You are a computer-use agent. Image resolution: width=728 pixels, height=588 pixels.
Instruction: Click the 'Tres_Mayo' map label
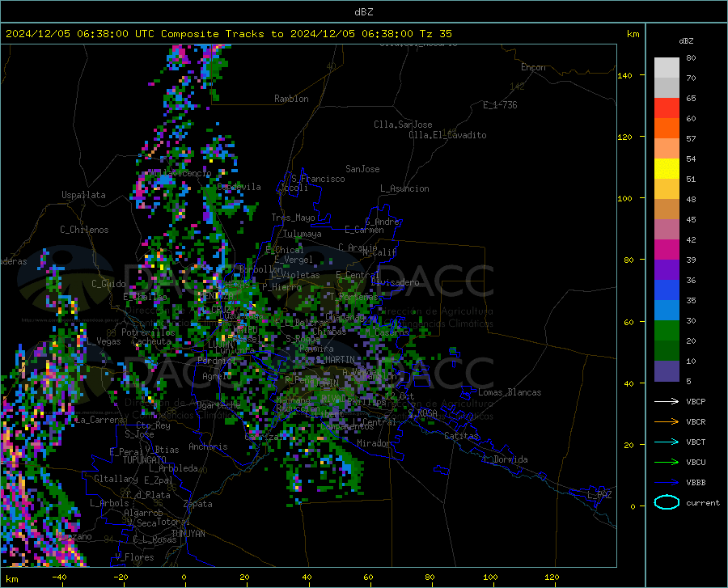(293, 218)
